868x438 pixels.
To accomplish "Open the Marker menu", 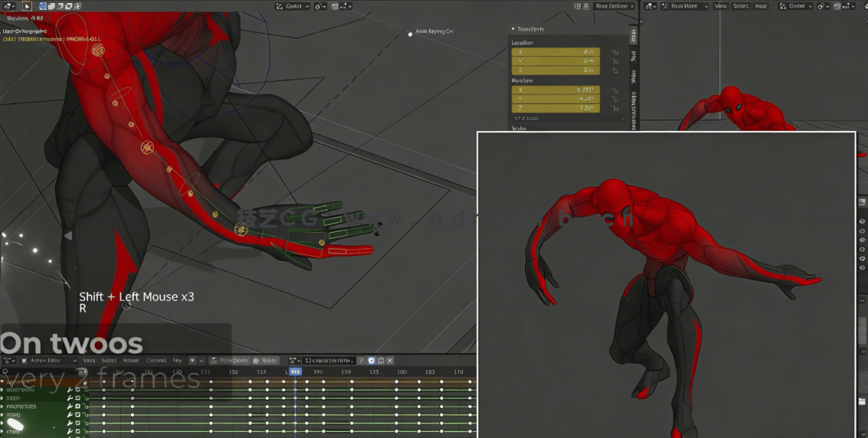I will click(131, 361).
